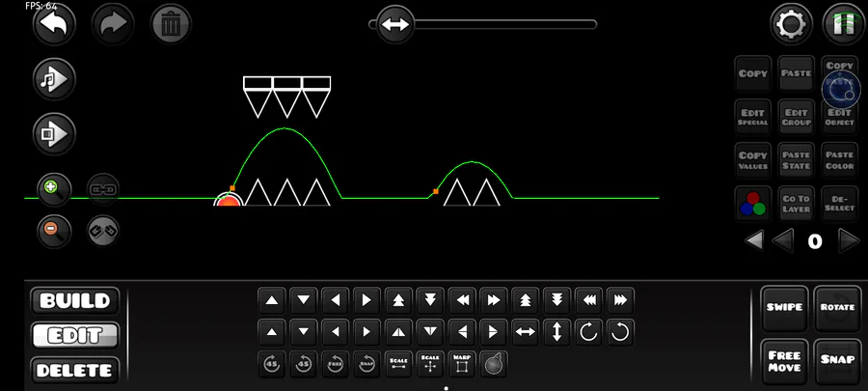
Task: Click Paste State
Action: click(x=796, y=160)
